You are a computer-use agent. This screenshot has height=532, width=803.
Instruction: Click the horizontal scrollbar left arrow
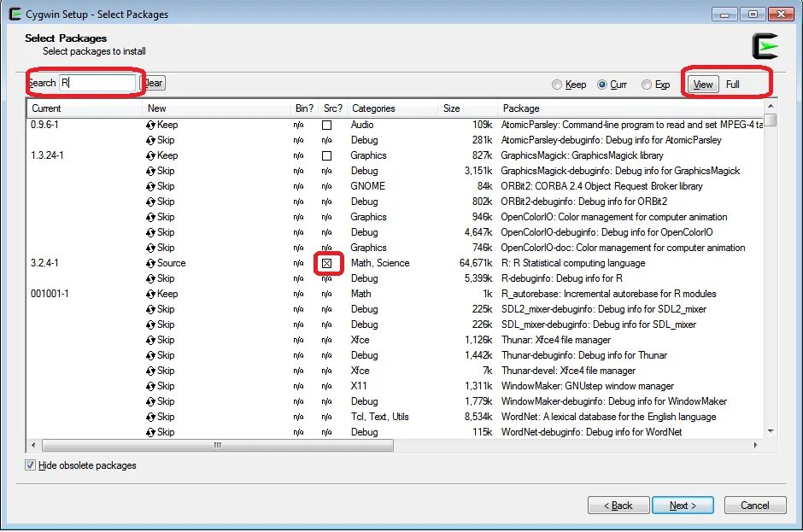[x=34, y=446]
